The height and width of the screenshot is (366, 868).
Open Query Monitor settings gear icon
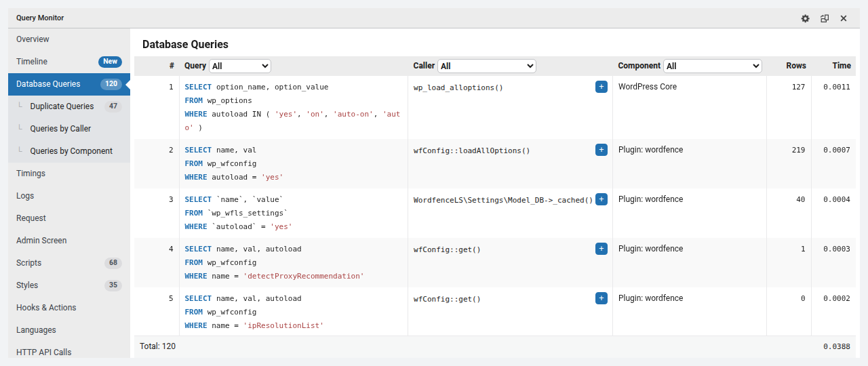[x=805, y=18]
